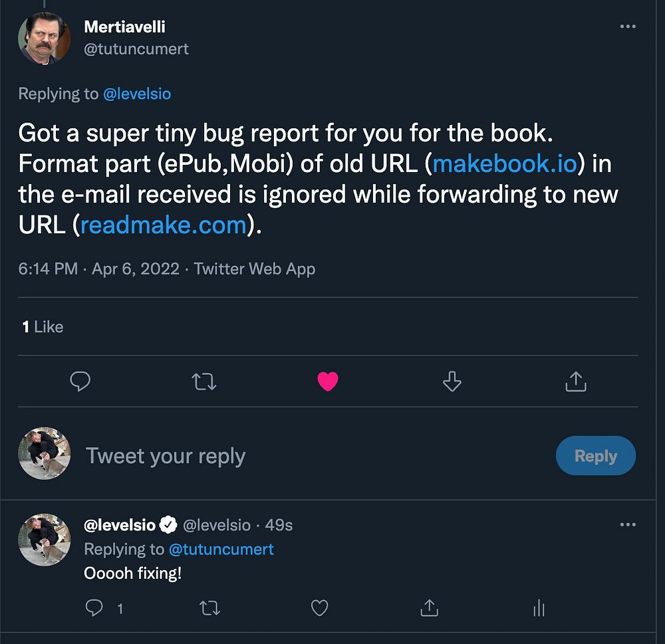Retweet the 'Ooooh fixing!' reply

[x=210, y=607]
